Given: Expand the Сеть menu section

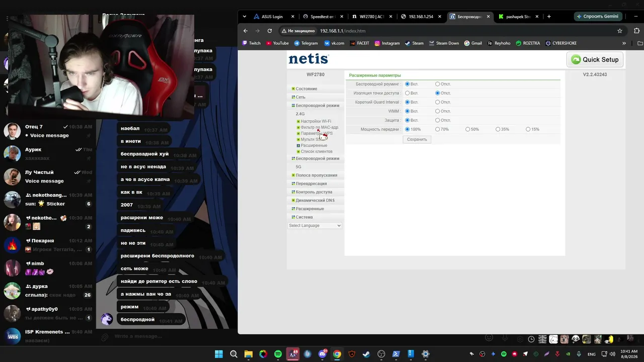Looking at the screenshot, I should 300,97.
